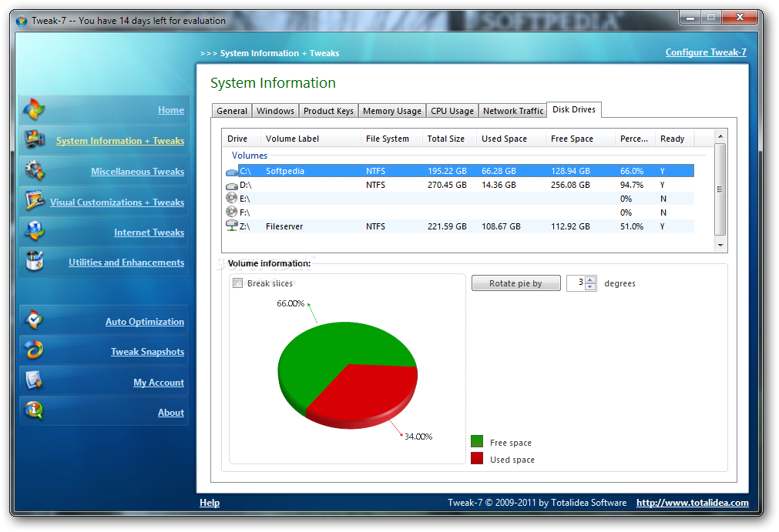
Task: Open the Internet Tweaks link
Action: (x=149, y=233)
